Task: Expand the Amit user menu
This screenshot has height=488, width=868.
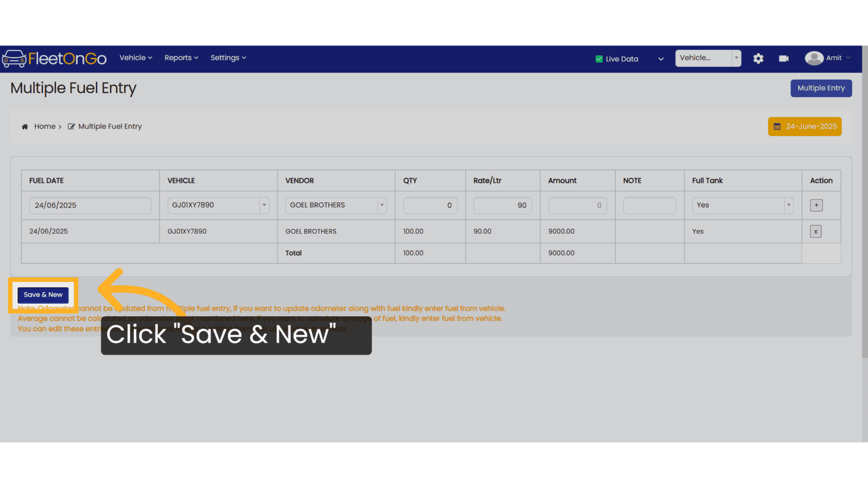Action: [x=838, y=58]
